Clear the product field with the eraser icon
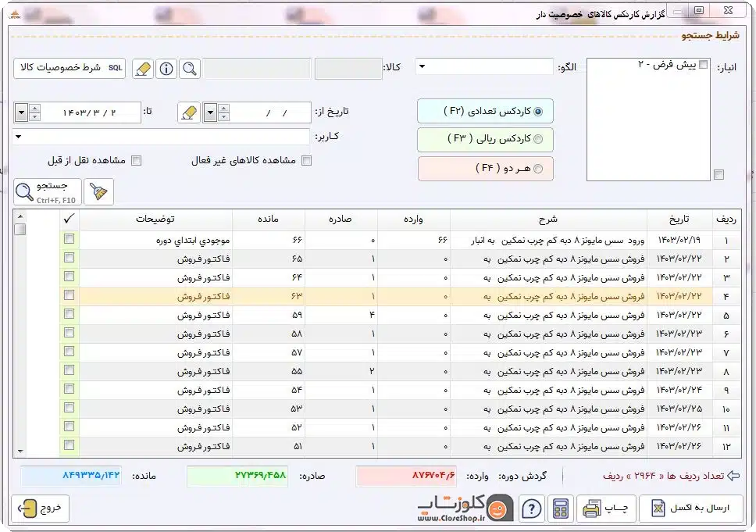 coord(143,69)
